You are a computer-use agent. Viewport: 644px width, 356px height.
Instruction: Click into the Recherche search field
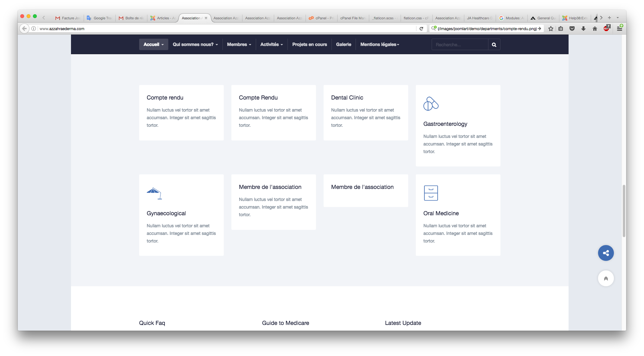[460, 45]
